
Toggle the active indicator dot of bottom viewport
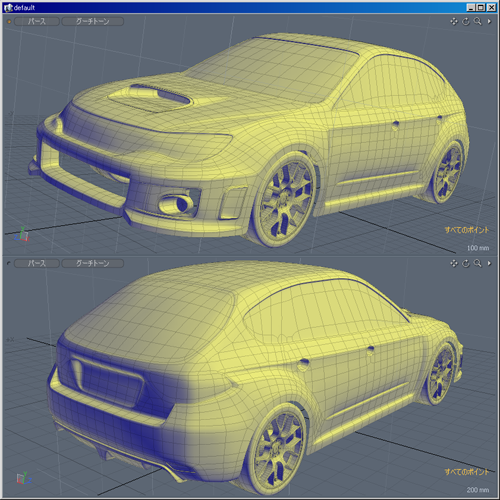coord(9,263)
